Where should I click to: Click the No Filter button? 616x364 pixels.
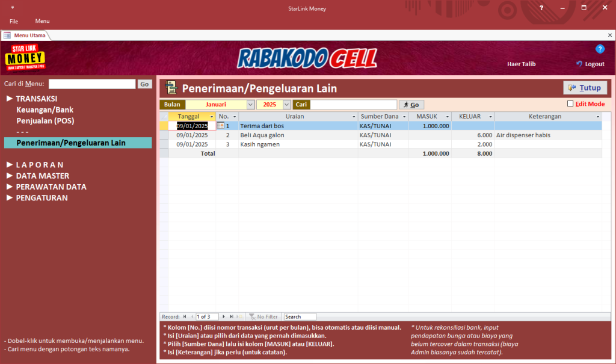[x=263, y=317]
